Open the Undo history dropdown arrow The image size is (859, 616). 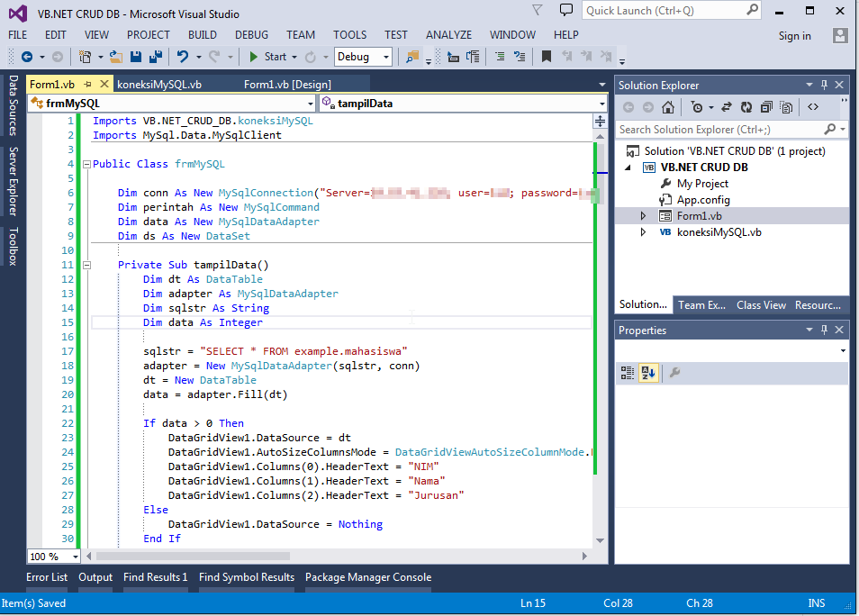(x=198, y=57)
